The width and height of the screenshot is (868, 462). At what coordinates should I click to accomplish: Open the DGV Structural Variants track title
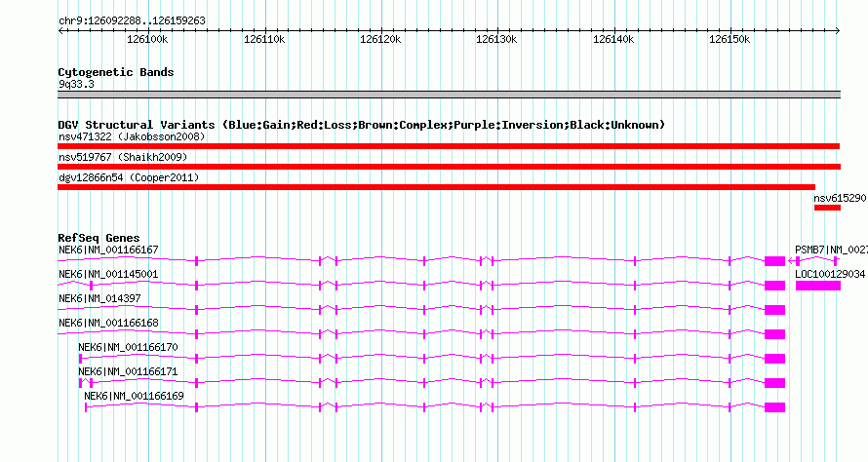362,125
